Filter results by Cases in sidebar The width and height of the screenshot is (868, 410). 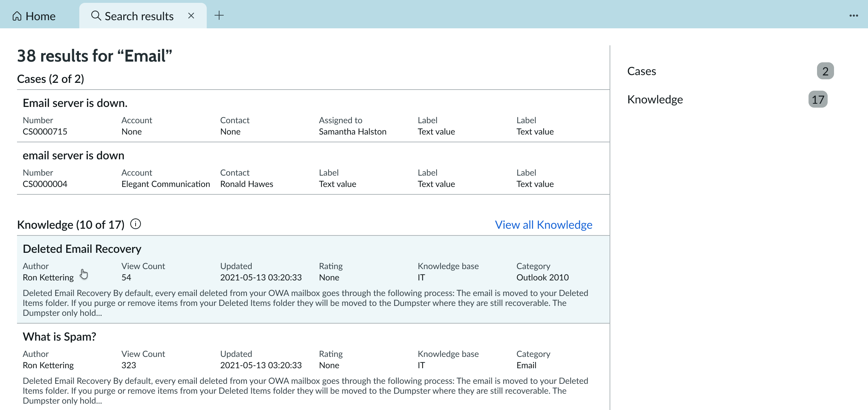tap(641, 71)
